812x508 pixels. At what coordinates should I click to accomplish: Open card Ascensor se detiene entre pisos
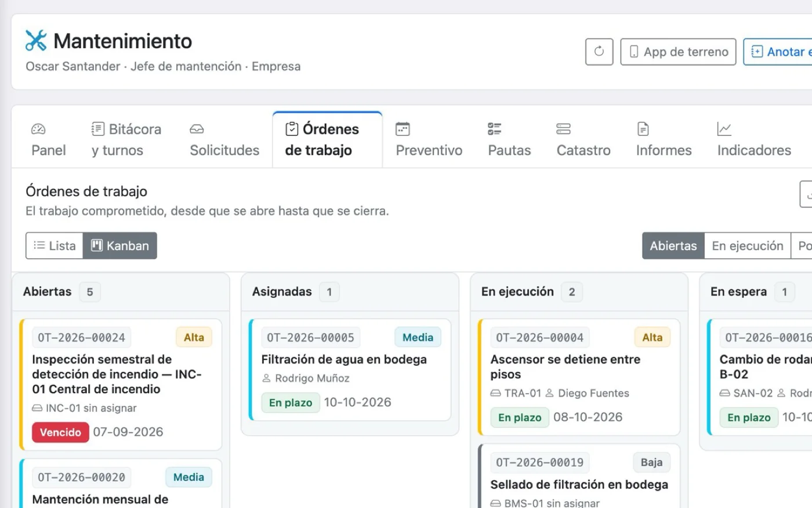tap(579, 377)
